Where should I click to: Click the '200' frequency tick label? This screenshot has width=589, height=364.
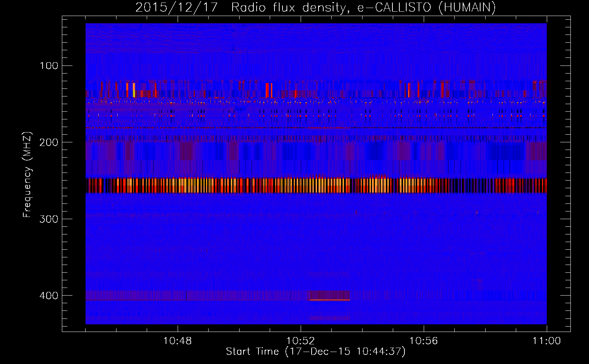click(49, 142)
